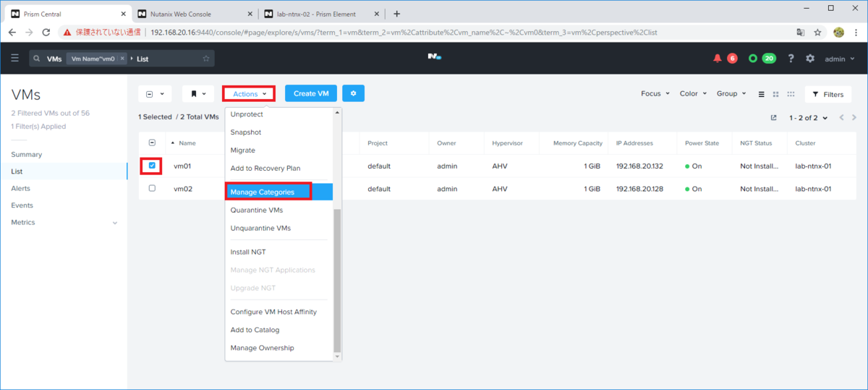The width and height of the screenshot is (868, 390).
Task: Open the Actions dropdown
Action: point(250,93)
